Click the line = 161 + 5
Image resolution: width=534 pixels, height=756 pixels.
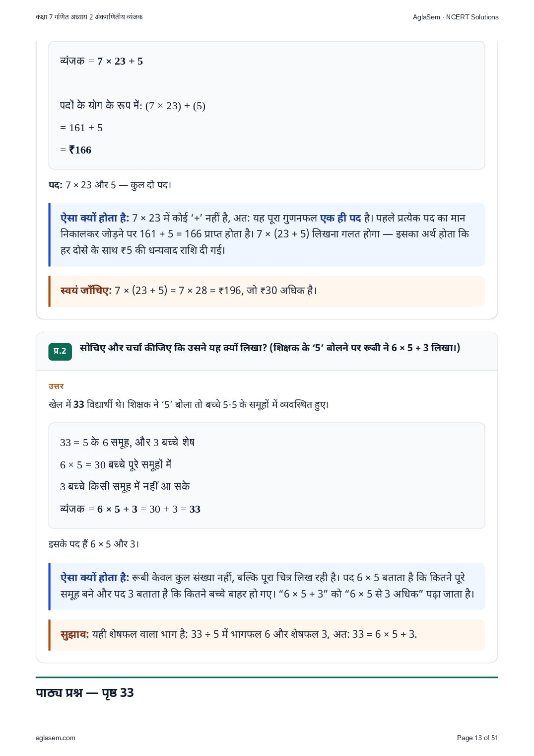tap(81, 128)
